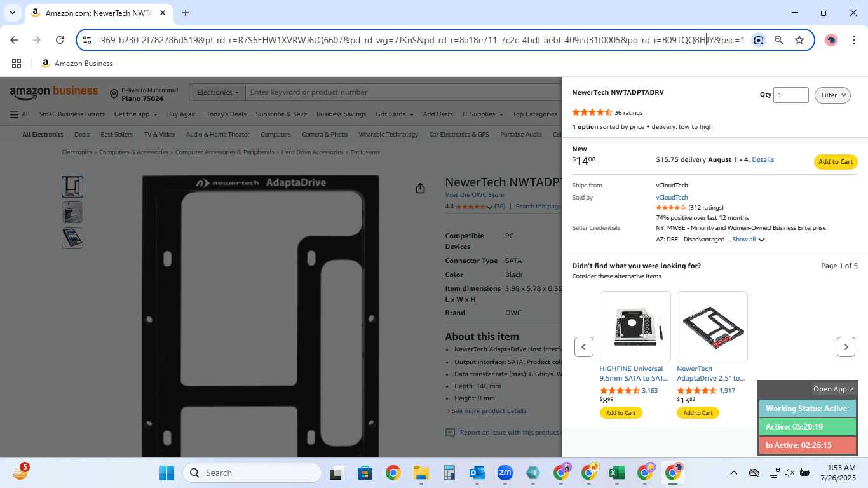The height and width of the screenshot is (488, 868).
Task: Open Subscribe & Save link
Action: tap(281, 114)
